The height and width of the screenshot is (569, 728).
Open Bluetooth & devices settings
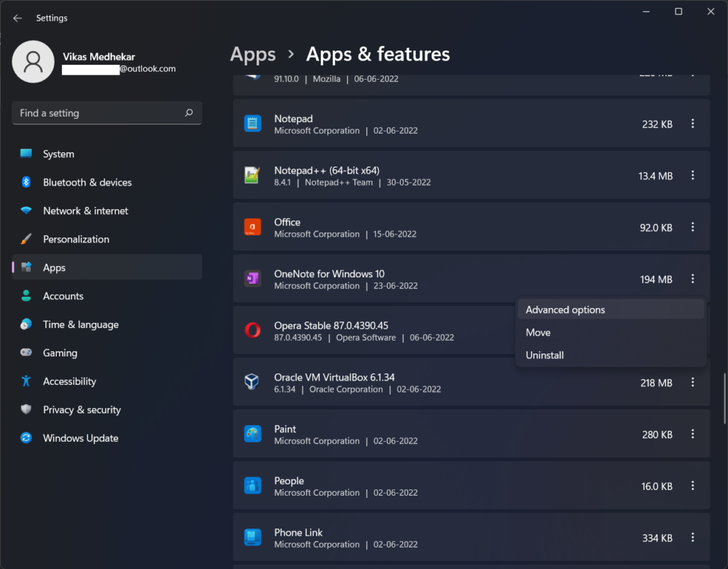(107, 182)
